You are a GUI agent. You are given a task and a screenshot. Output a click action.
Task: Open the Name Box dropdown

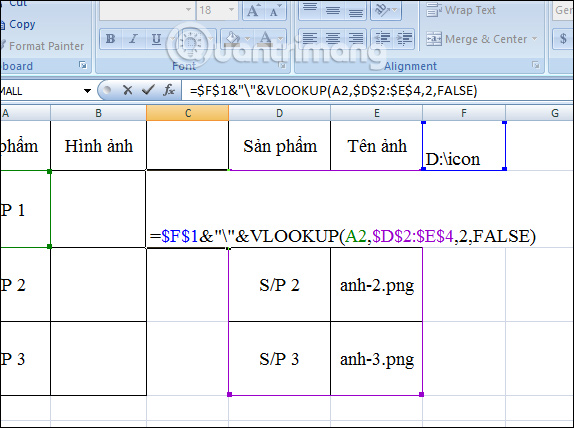click(87, 91)
